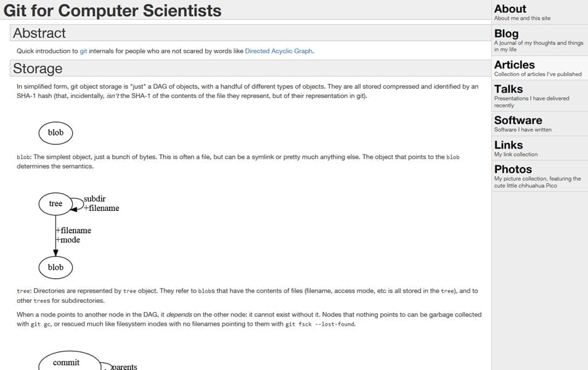
Task: Open the Talks page
Action: (x=507, y=89)
